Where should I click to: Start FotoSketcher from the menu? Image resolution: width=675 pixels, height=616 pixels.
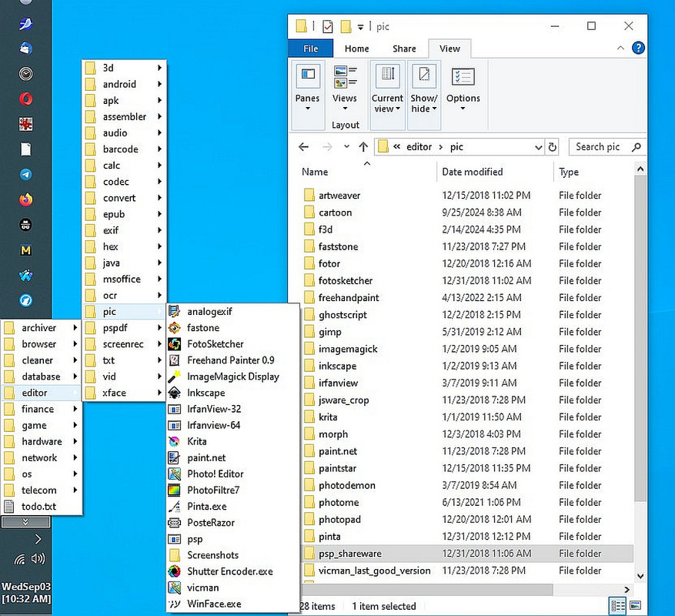[233, 343]
